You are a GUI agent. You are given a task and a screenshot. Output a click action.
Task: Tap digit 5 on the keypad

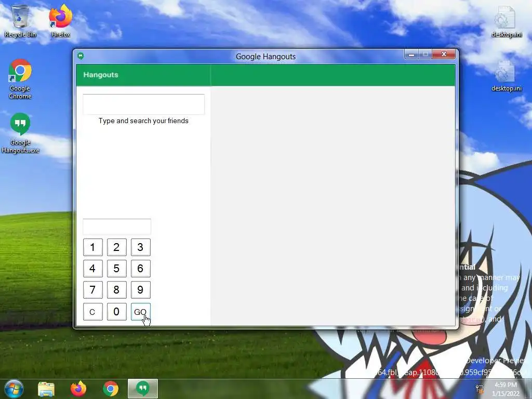(x=117, y=269)
